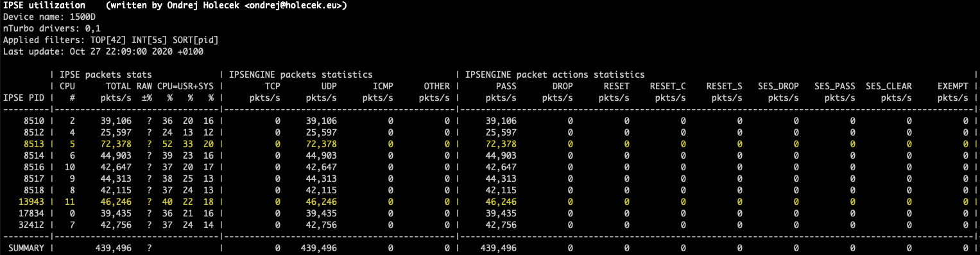Click the 'SES_DROP' column header

(x=778, y=87)
